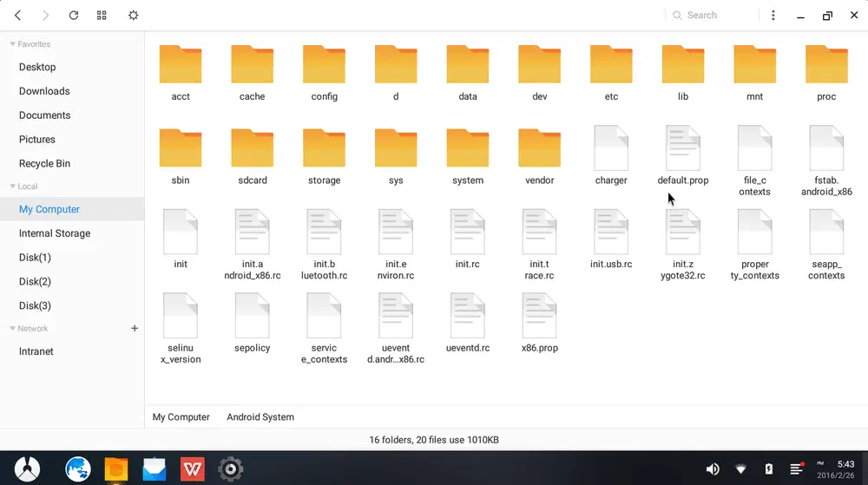The width and height of the screenshot is (868, 485).
Task: Select the vendor folder
Action: (x=540, y=157)
